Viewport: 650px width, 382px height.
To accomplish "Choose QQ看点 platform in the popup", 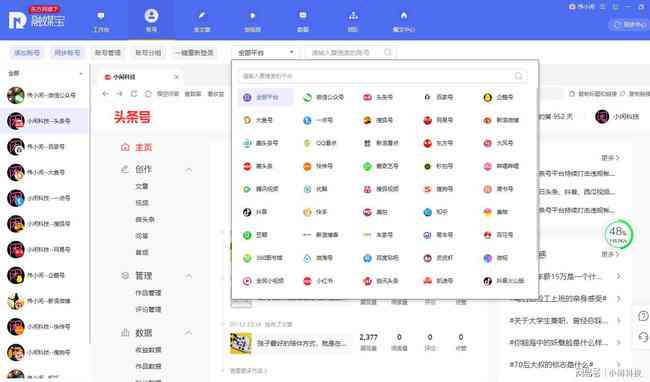I will coord(320,143).
